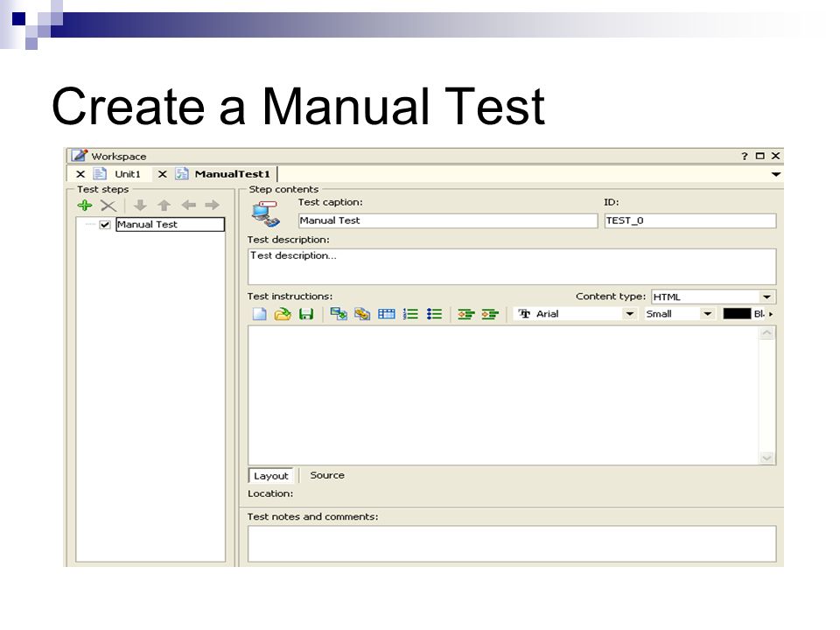Viewport: 840px width, 630px height.
Task: Select the Source view tab
Action: coord(326,475)
